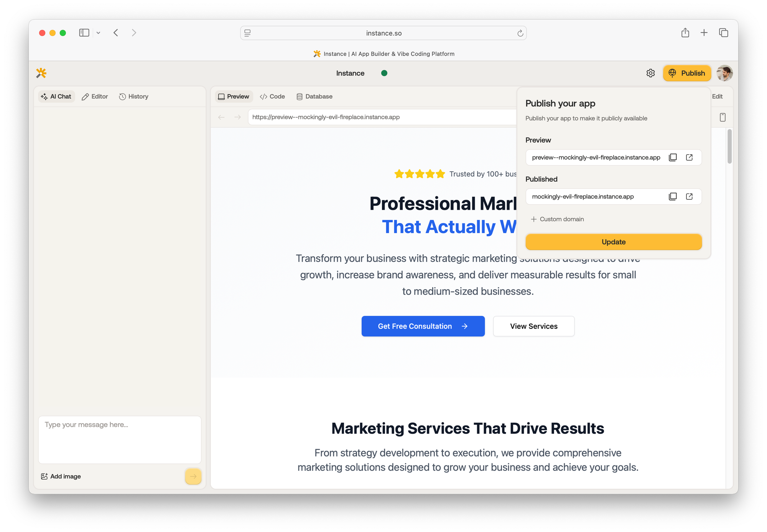This screenshot has height=532, width=767.
Task: Click the preview pane scrollbar
Action: click(x=729, y=146)
